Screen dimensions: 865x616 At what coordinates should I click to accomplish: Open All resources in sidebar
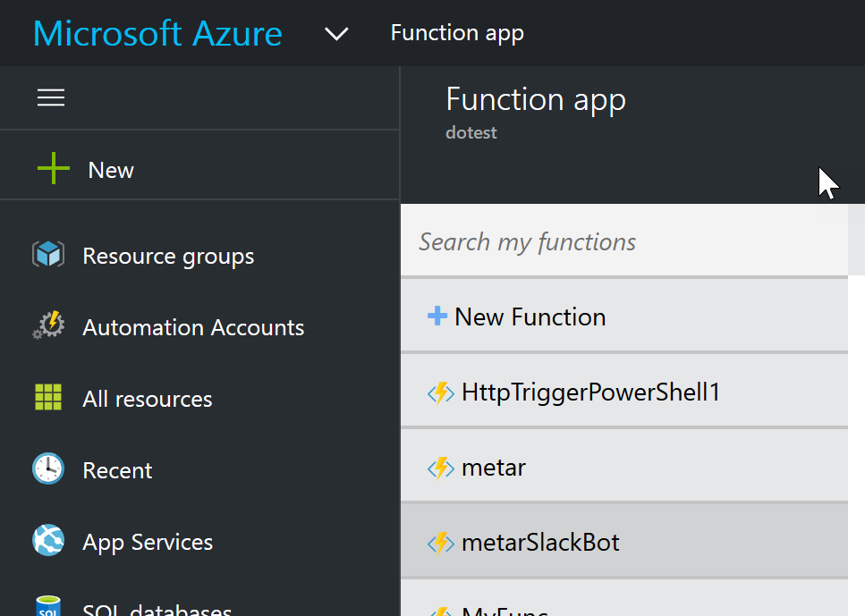coord(148,399)
